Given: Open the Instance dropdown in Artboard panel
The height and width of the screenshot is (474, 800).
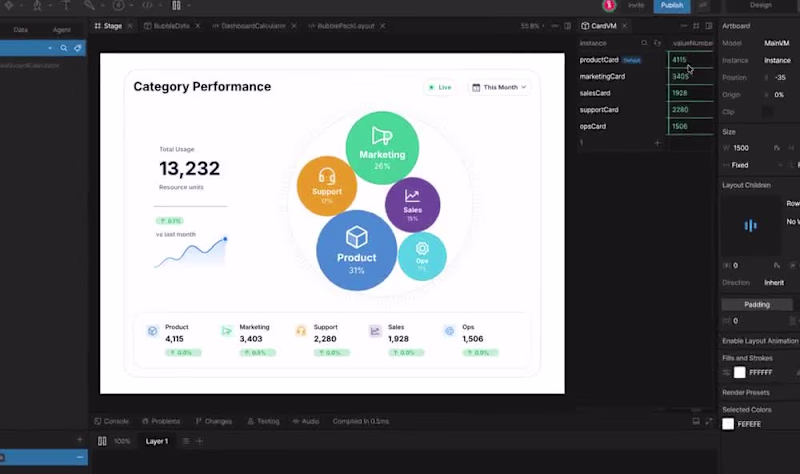Looking at the screenshot, I should coord(777,60).
